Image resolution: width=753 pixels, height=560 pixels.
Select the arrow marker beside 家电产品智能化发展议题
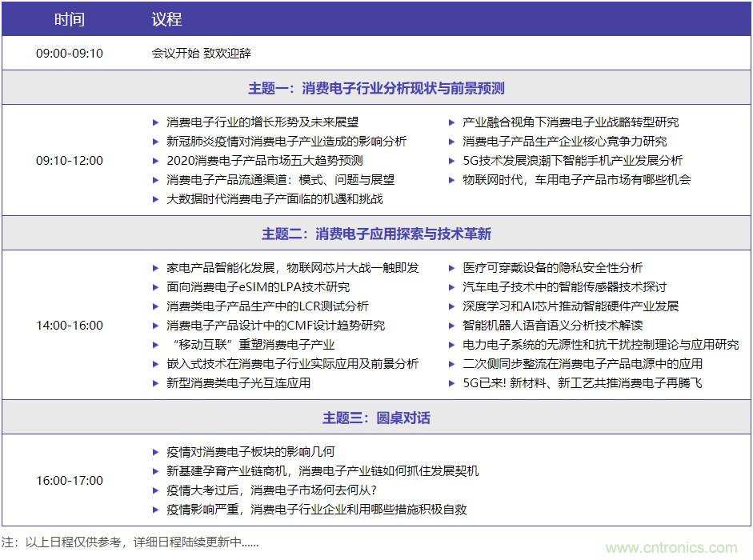[x=156, y=268]
